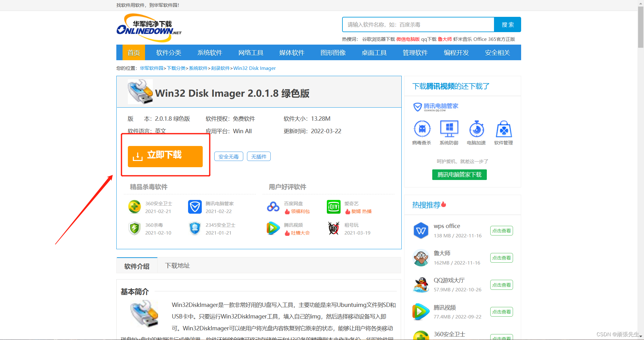Click the 软件管理 software manager icon
This screenshot has width=644, height=340.
pyautogui.click(x=504, y=129)
